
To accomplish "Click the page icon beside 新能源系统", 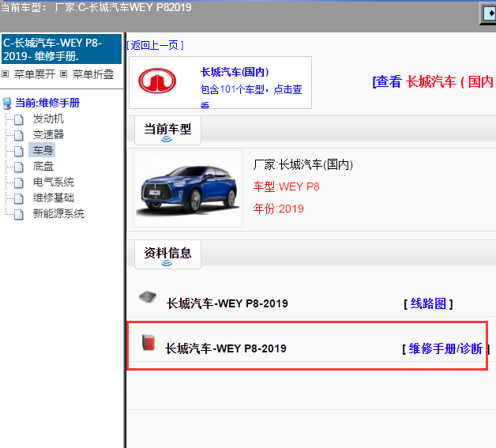I will (19, 214).
